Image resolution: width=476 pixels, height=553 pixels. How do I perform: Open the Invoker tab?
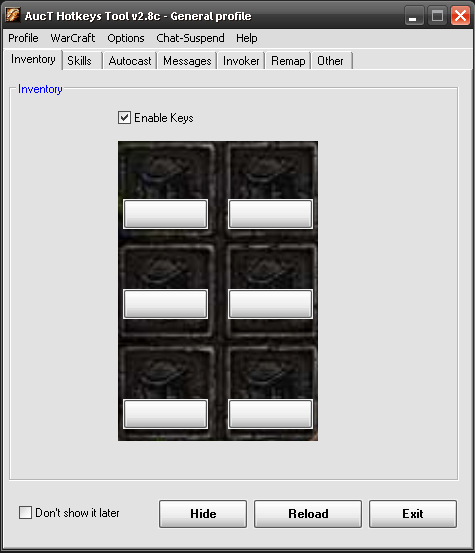point(241,61)
